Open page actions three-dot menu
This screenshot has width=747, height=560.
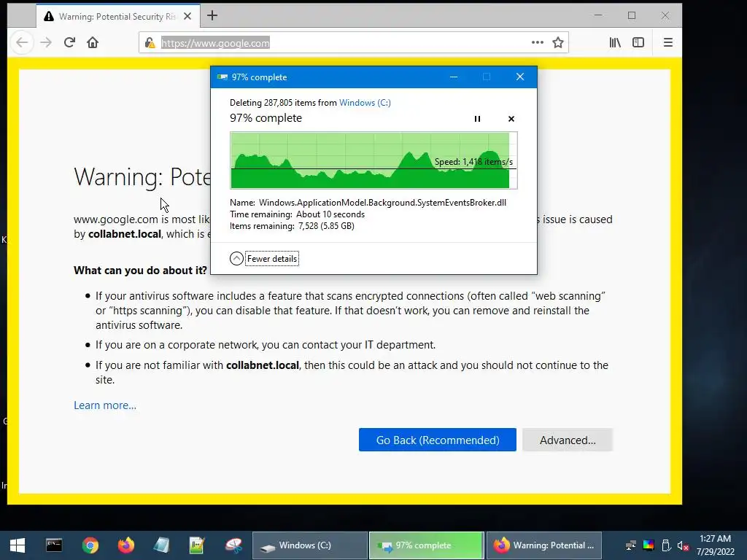tap(538, 42)
